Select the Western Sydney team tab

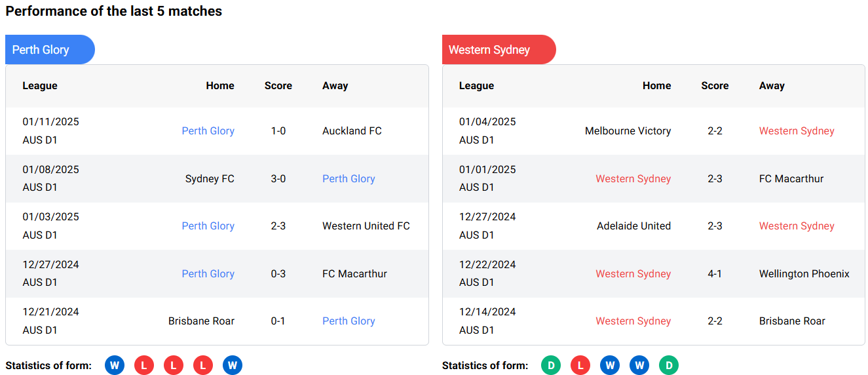click(498, 50)
